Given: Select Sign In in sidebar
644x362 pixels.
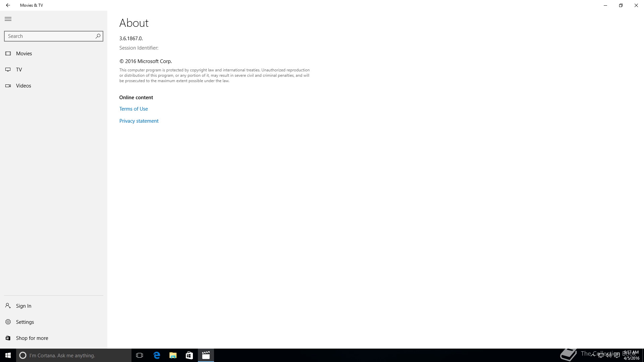Looking at the screenshot, I should pos(54,306).
